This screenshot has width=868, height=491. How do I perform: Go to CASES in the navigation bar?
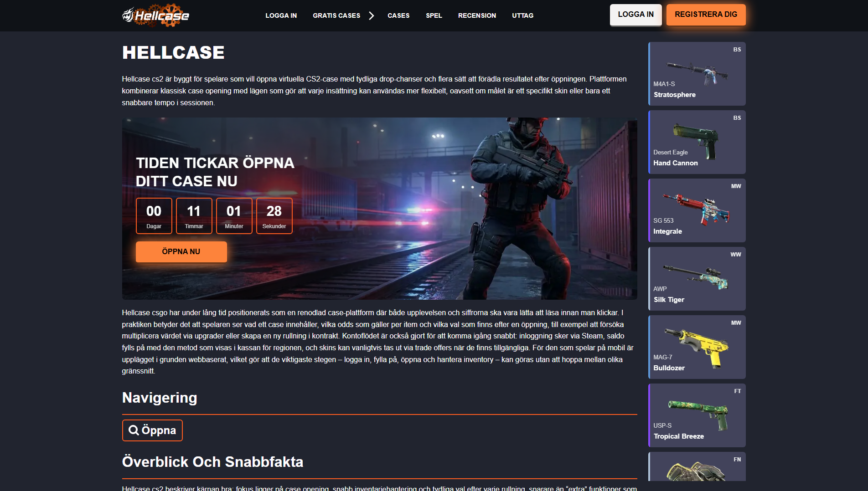[x=398, y=15]
